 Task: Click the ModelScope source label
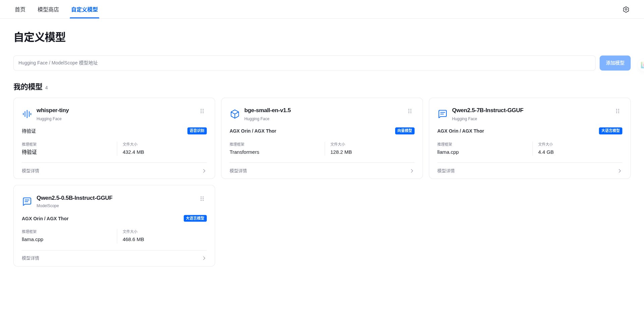click(x=48, y=206)
